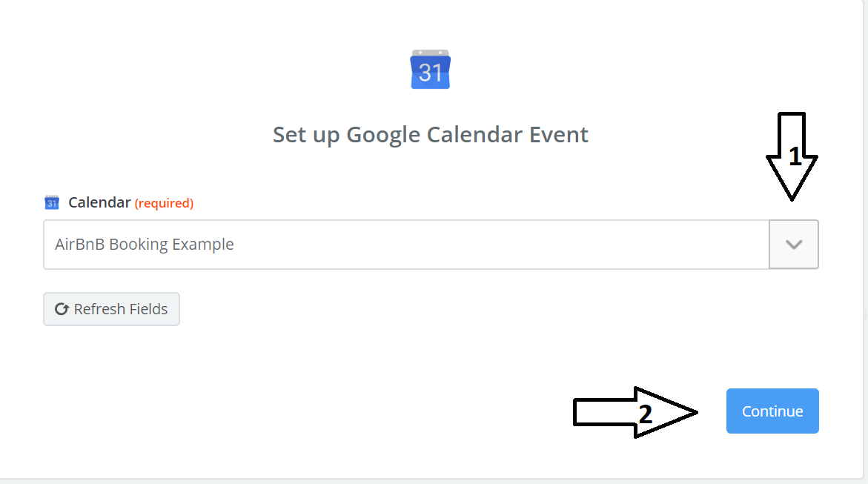Click the bold number 2 annotation

click(645, 414)
